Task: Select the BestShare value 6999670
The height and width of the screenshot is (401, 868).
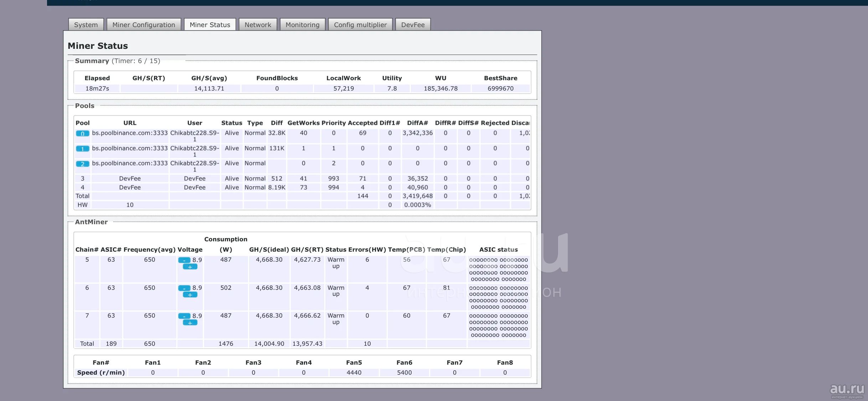Action: (501, 88)
